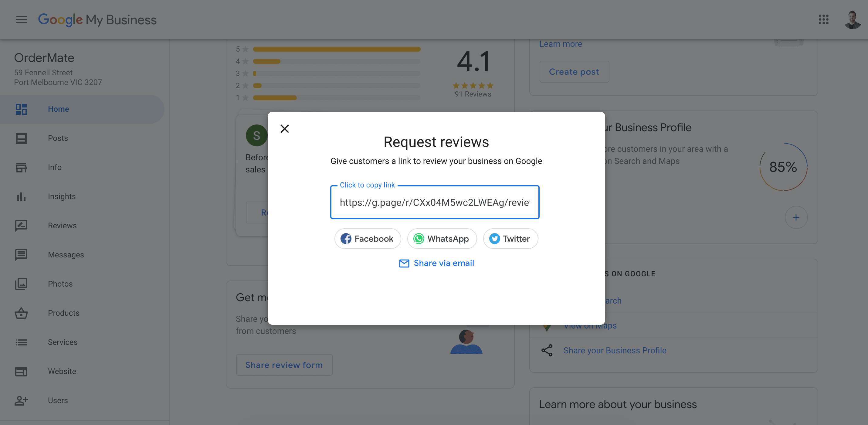The width and height of the screenshot is (868, 425).
Task: Open Messages in the sidebar
Action: point(82,255)
